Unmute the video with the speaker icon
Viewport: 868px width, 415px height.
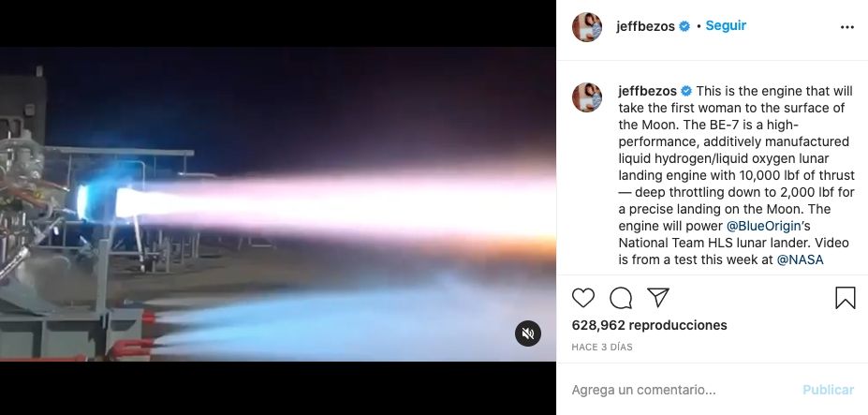tap(528, 333)
